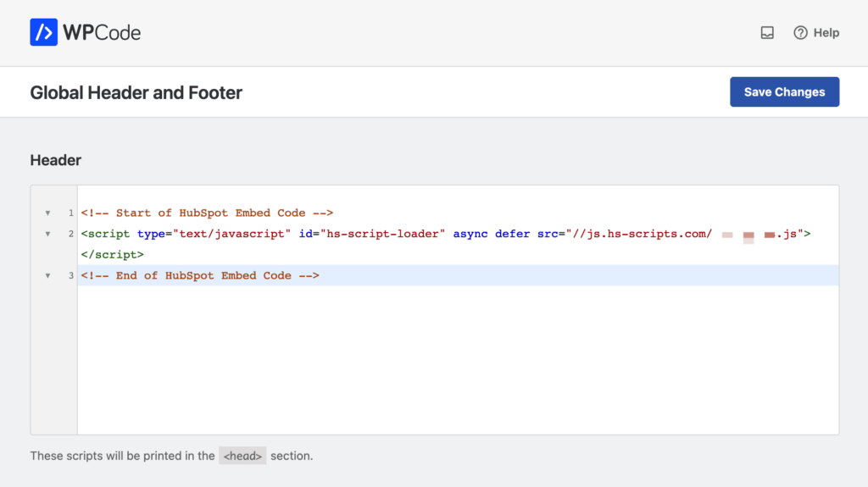
Task: Open the inbox notifications icon
Action: pos(767,33)
